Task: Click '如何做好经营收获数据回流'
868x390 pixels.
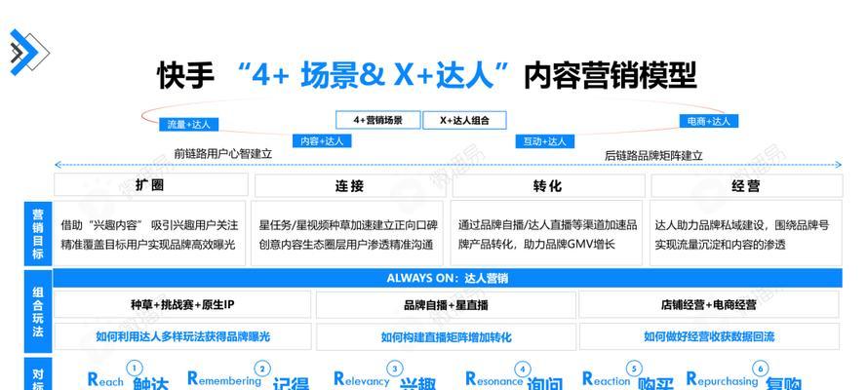Action: [x=709, y=336]
